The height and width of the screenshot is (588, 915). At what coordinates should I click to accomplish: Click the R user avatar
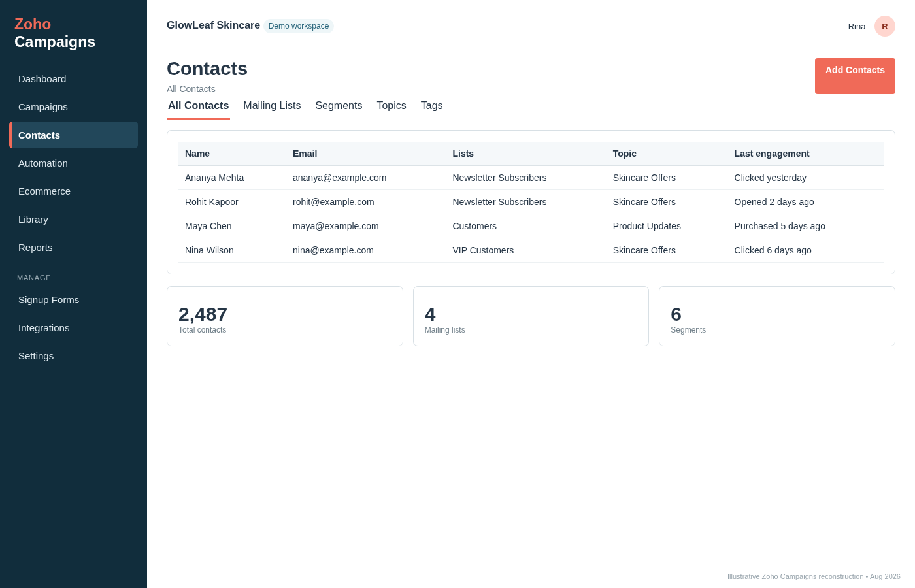(x=885, y=26)
